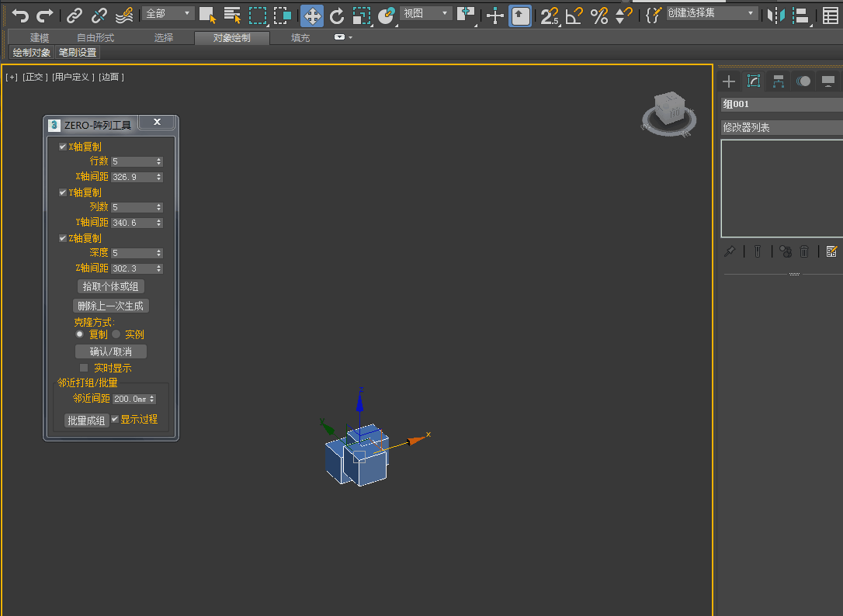Open the 全部 selection filter dropdown
843x616 pixels.
tap(168, 14)
